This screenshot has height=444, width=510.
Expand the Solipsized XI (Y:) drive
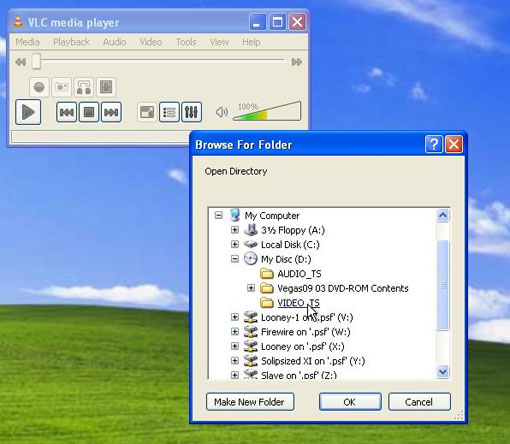click(235, 361)
